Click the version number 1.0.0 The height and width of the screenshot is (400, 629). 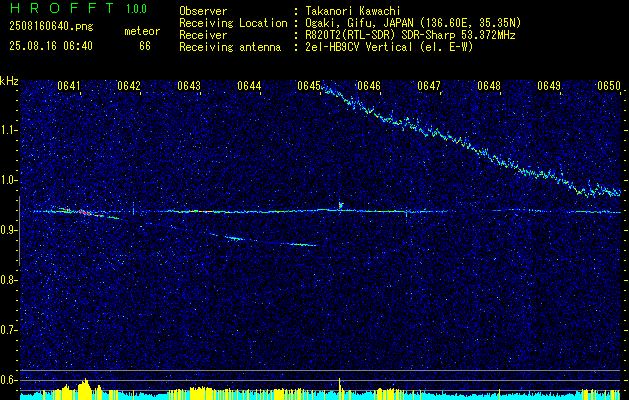(136, 9)
